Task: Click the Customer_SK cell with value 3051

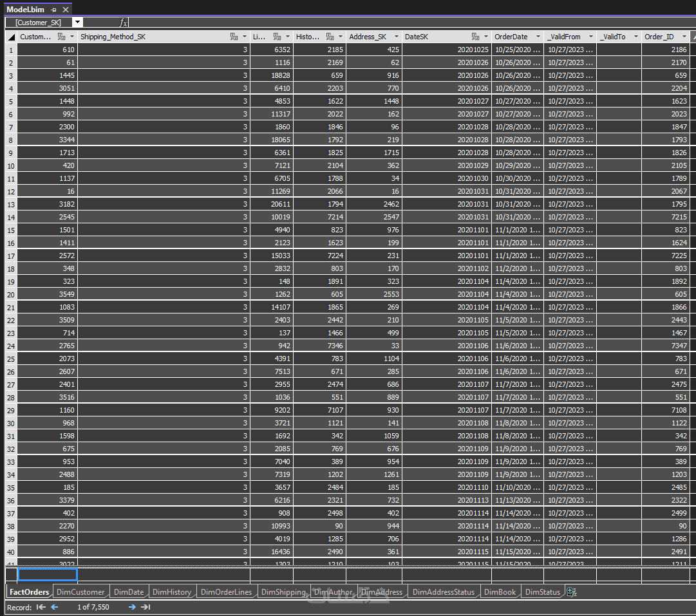Action: [x=48, y=88]
